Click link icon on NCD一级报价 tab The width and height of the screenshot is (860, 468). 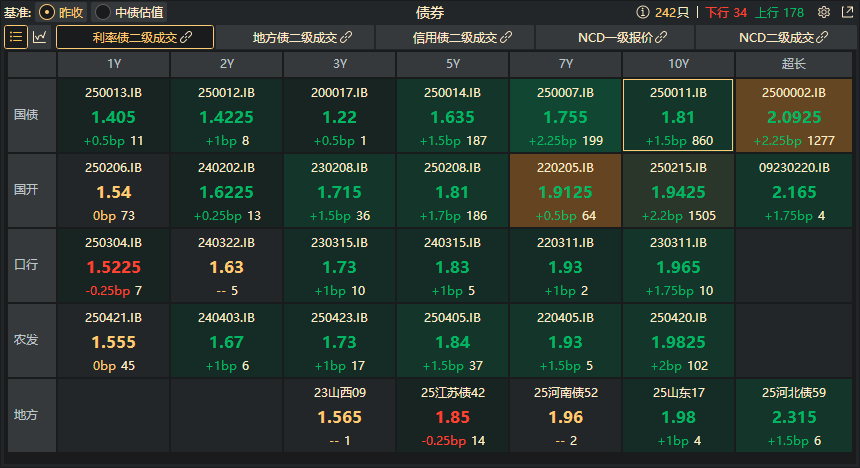(x=661, y=37)
